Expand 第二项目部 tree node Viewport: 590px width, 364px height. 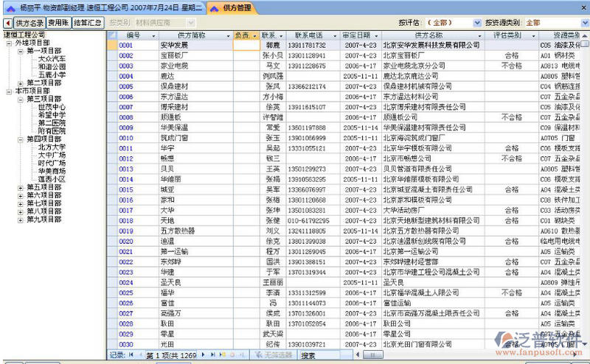[x=20, y=83]
